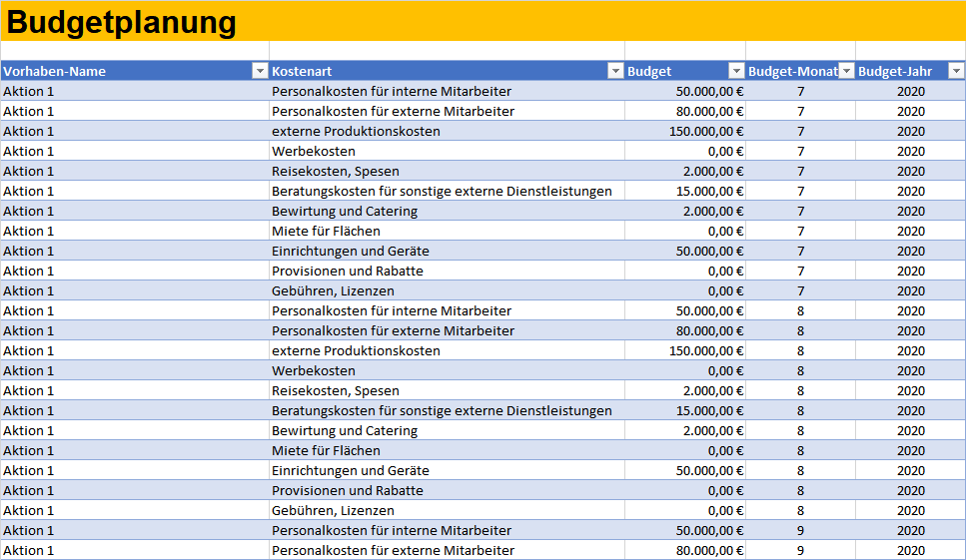Open the Kostenart filter dropdown
Viewport: 966px width, 560px height.
[615, 72]
